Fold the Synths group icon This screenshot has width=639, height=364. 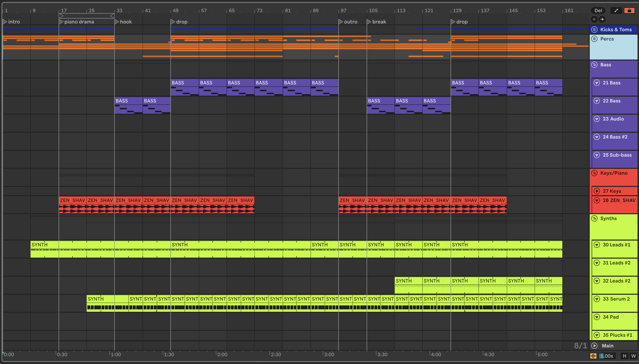(x=595, y=218)
